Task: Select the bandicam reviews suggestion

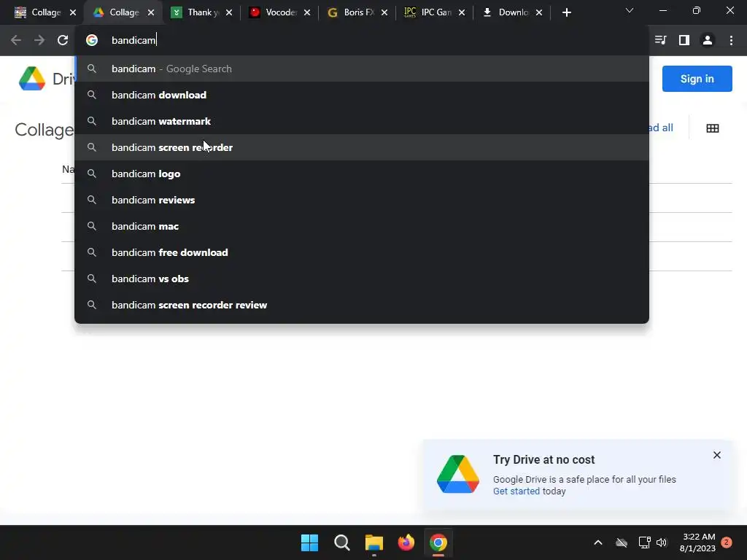Action: [362, 200]
